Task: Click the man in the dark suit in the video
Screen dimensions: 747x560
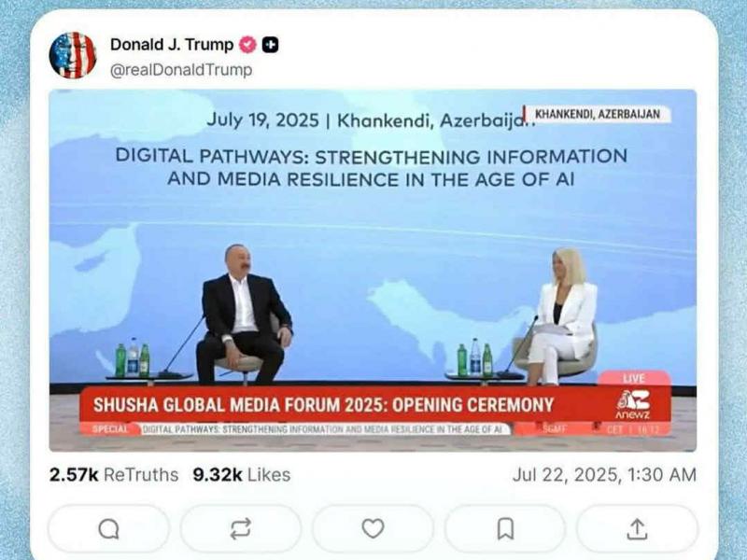Action: pos(243,315)
